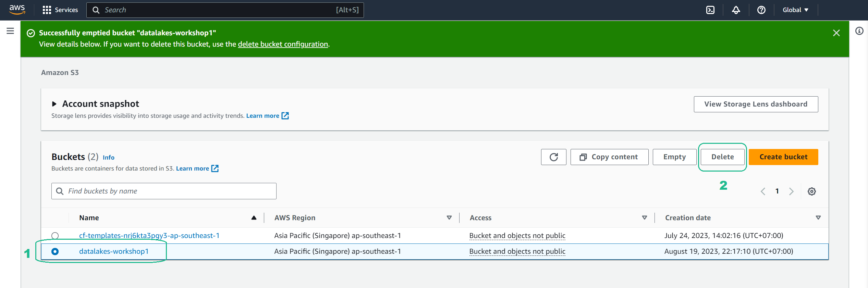Click the search magnifier in top bar
The image size is (868, 288).
point(96,10)
